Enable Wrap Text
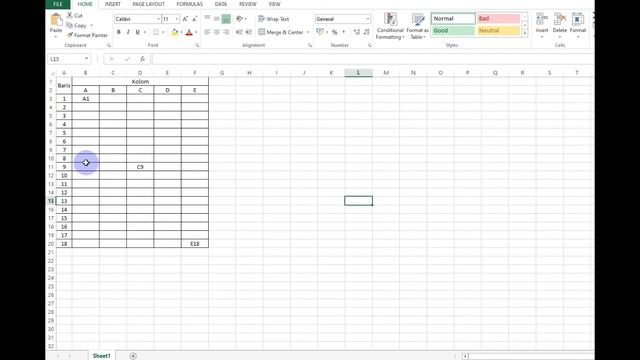The height and width of the screenshot is (360, 640). coord(273,19)
